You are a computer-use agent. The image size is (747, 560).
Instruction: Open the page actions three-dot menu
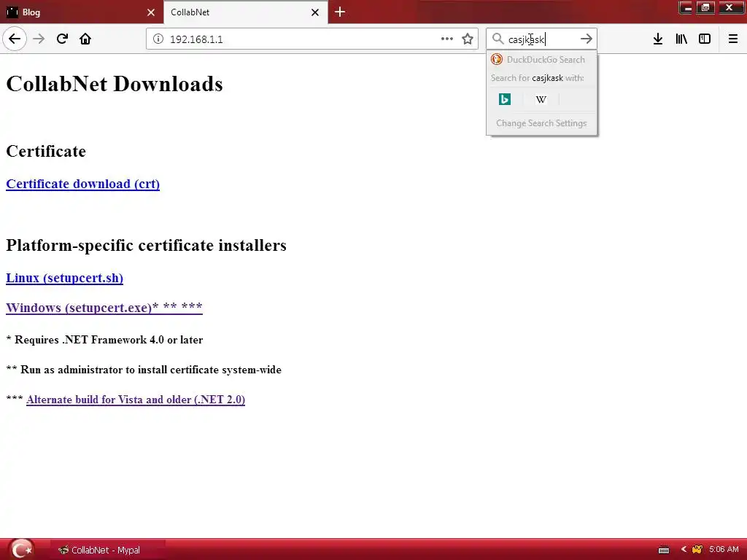[x=447, y=39]
